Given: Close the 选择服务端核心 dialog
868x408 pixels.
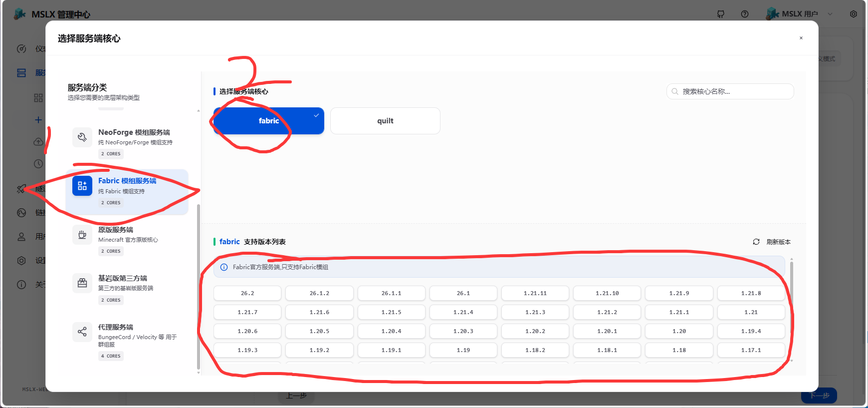Looking at the screenshot, I should [x=801, y=38].
